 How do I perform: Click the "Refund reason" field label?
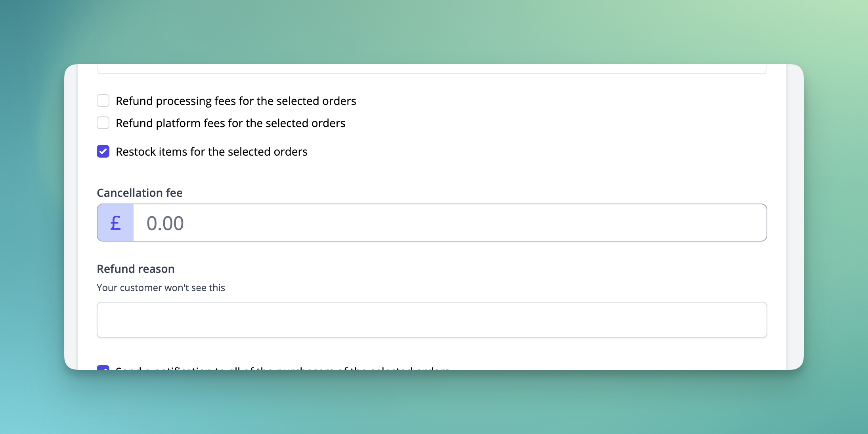click(136, 269)
